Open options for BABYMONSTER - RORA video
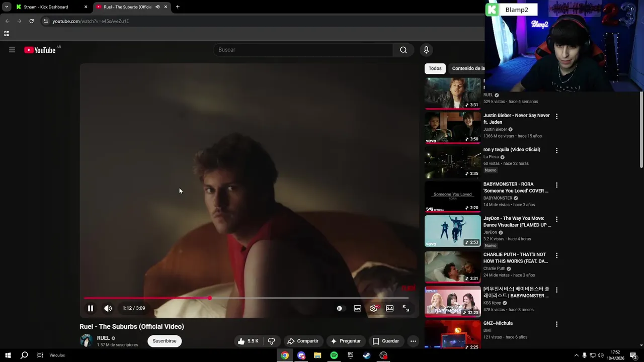Image resolution: width=644 pixels, height=362 pixels. [x=556, y=185]
